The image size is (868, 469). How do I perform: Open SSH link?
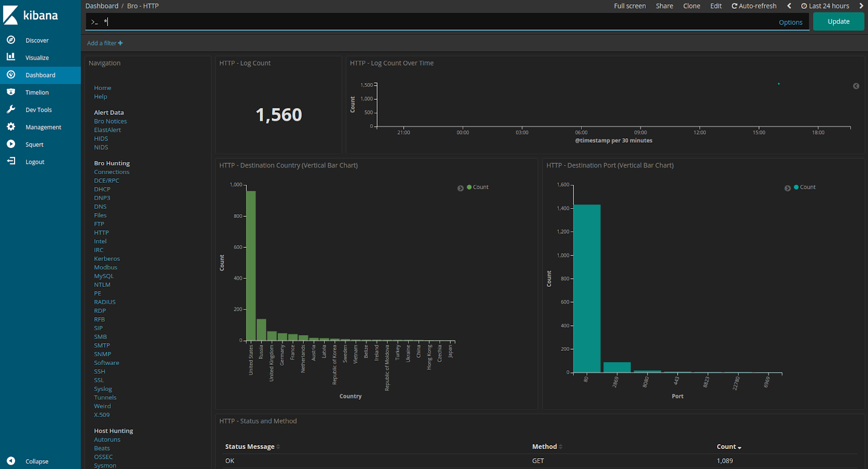coord(99,371)
